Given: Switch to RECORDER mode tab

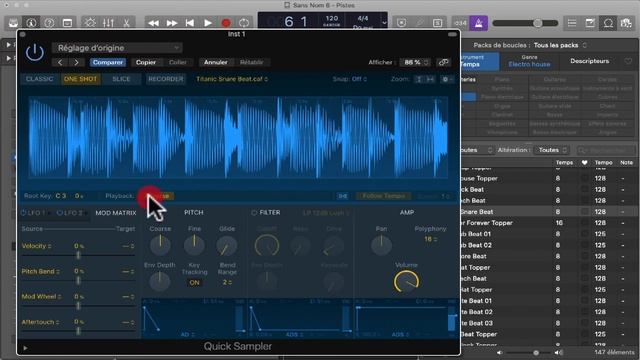Looking at the screenshot, I should point(166,79).
